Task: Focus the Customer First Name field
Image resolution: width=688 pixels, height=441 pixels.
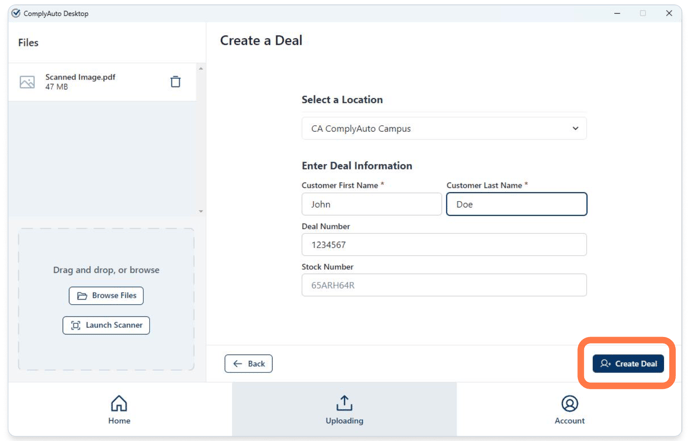Action: [x=371, y=204]
